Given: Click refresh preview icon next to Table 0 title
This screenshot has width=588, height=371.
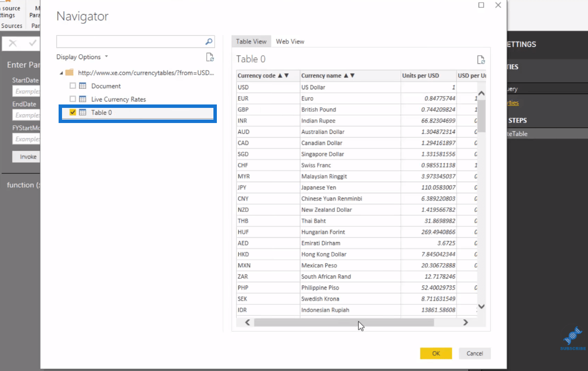Looking at the screenshot, I should click(x=481, y=60).
